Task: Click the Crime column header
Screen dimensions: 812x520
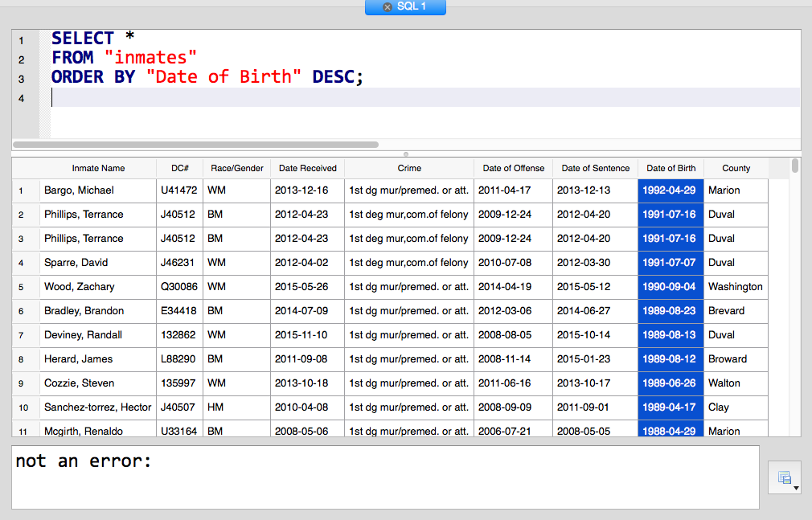Action: (409, 168)
